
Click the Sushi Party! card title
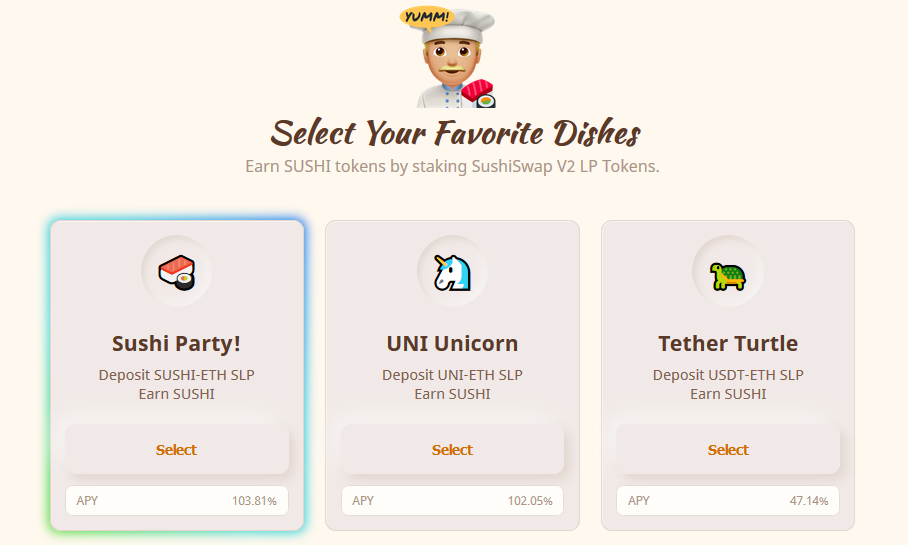coord(177,344)
